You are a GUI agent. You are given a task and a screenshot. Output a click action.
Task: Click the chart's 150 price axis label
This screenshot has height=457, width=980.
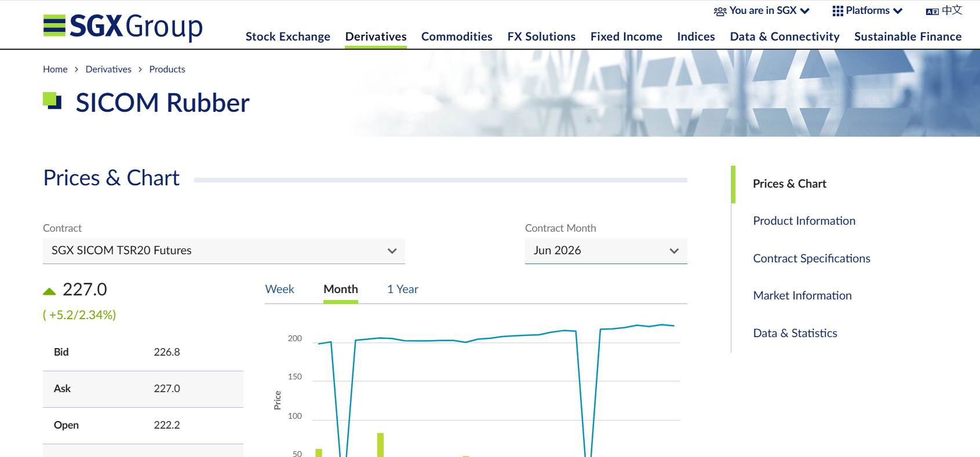(295, 377)
